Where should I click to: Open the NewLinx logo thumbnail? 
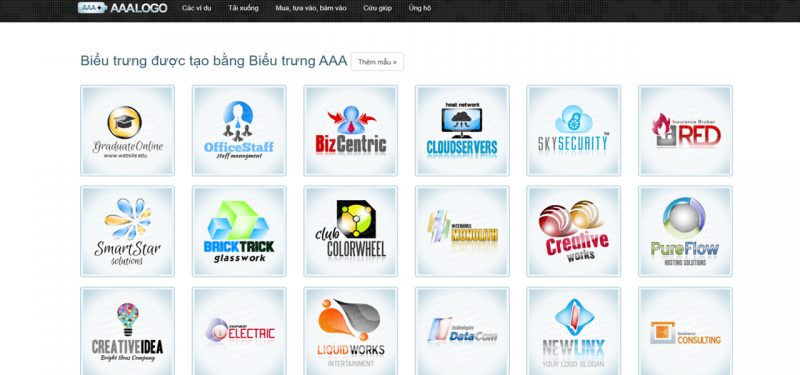[x=573, y=331]
